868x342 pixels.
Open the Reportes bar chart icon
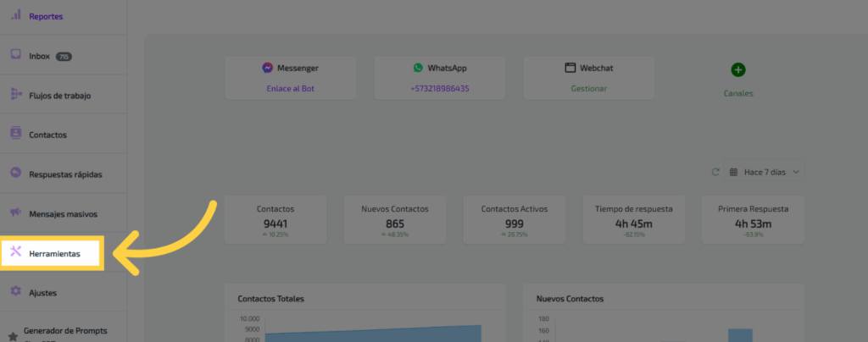coord(15,15)
